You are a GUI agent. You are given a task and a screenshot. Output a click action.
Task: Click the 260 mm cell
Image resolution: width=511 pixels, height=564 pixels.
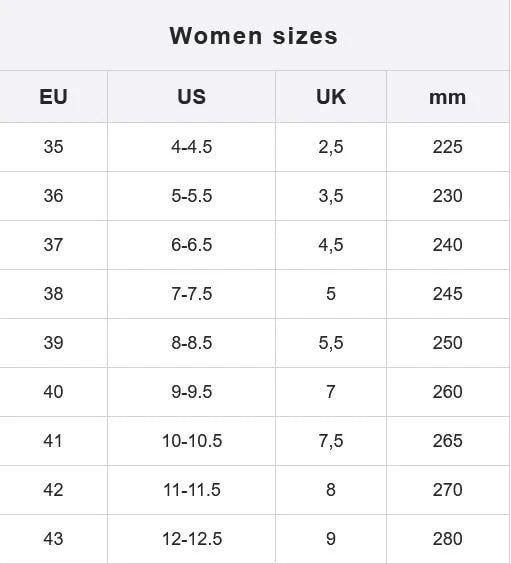point(447,392)
